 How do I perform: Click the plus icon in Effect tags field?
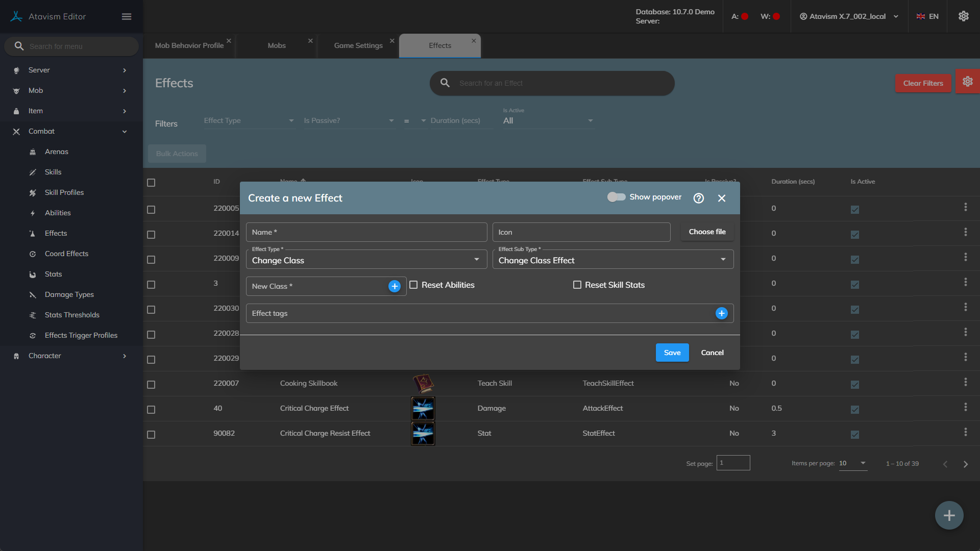pyautogui.click(x=721, y=313)
